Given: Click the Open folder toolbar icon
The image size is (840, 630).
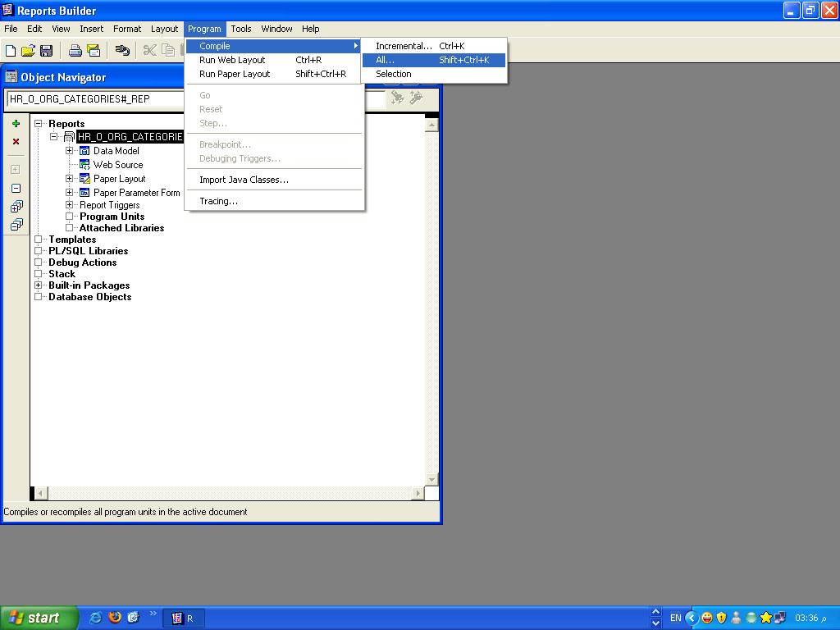Looking at the screenshot, I should click(x=28, y=51).
